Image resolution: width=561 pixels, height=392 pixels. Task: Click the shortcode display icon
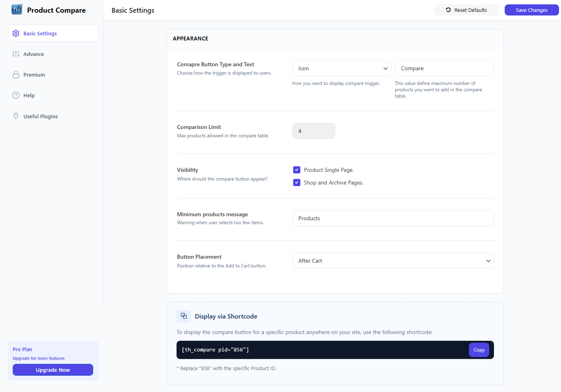(183, 316)
